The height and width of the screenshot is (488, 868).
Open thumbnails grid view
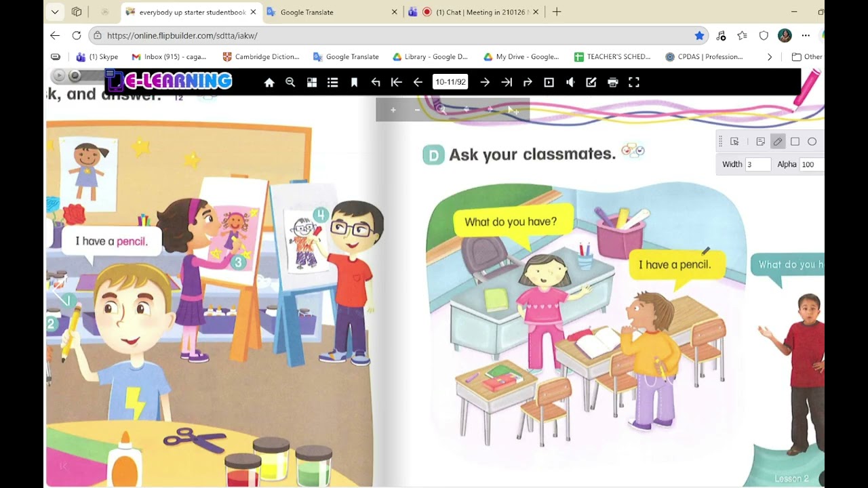(312, 82)
